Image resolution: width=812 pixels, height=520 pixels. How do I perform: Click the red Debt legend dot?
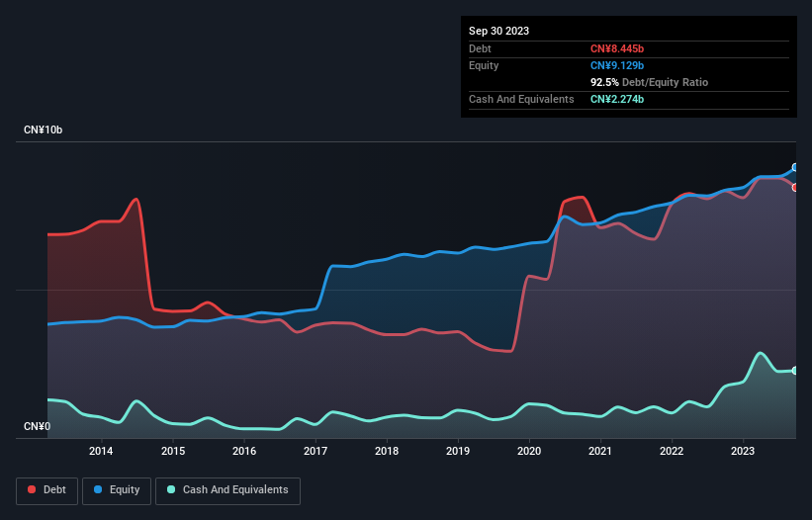(32, 489)
